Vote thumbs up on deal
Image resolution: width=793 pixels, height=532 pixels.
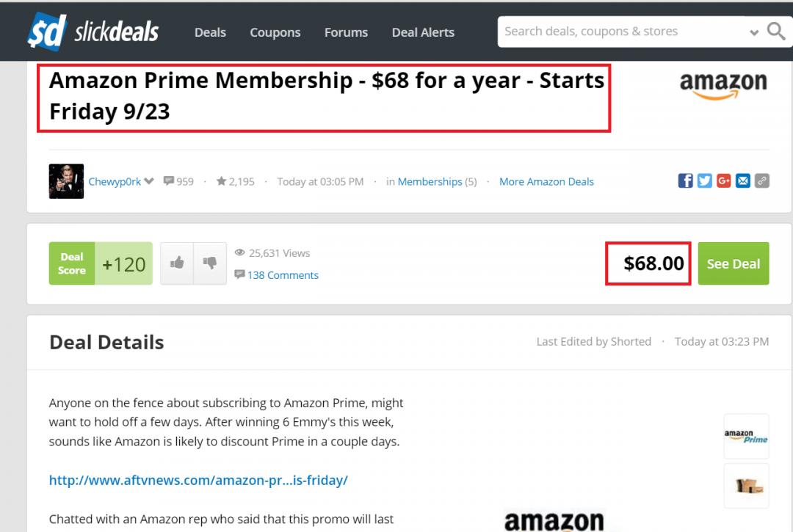coord(177,263)
